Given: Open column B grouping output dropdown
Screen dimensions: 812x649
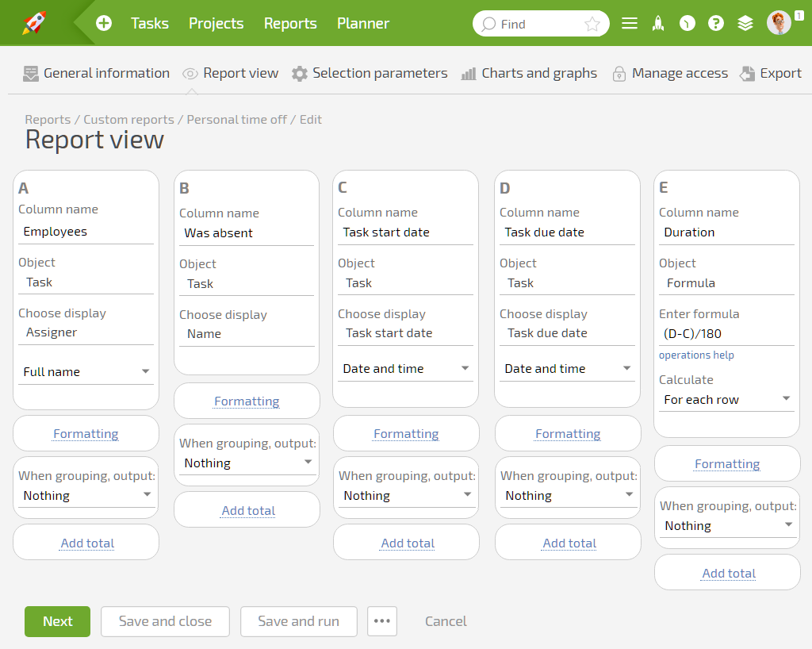Looking at the screenshot, I should (247, 463).
